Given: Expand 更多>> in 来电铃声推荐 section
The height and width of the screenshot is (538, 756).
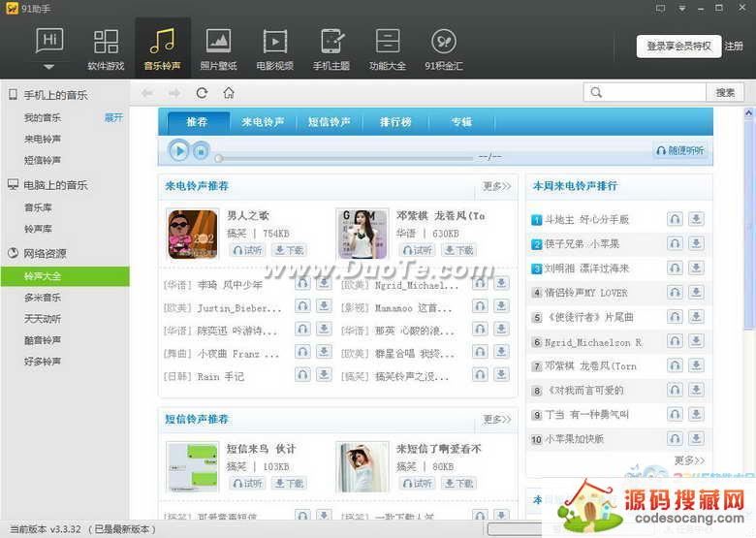Looking at the screenshot, I should (496, 186).
